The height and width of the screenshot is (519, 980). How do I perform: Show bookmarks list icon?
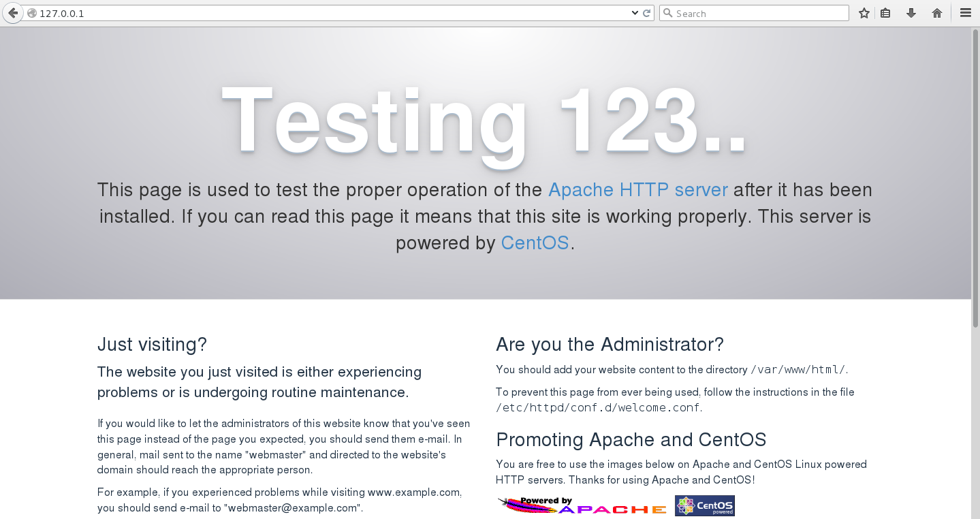click(x=885, y=13)
